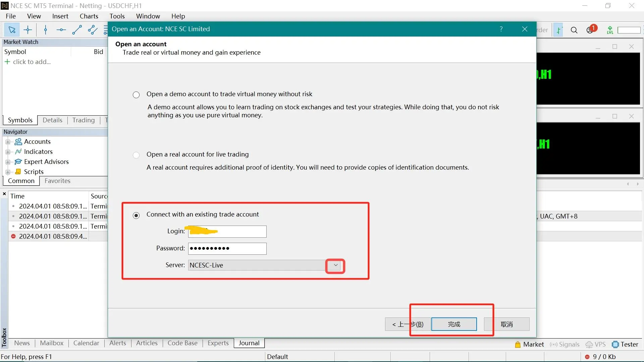Open the Server dropdown list

(x=335, y=265)
